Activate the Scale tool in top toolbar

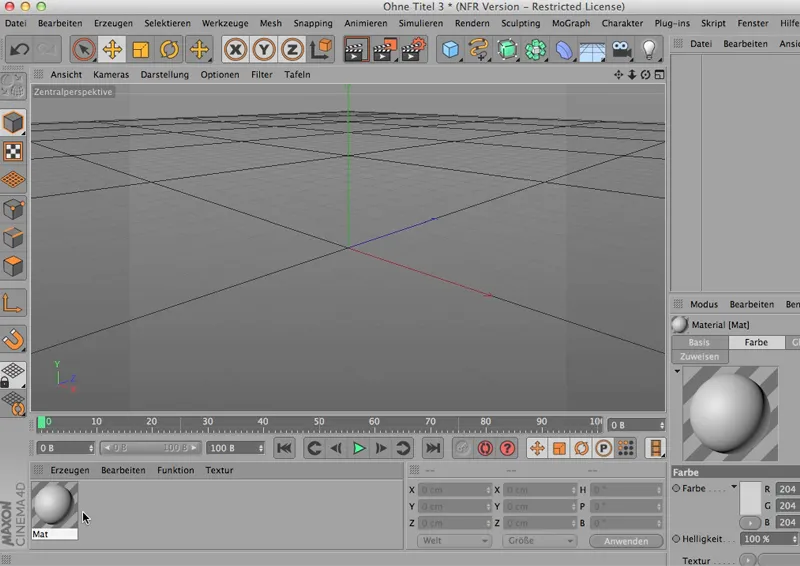tap(140, 50)
